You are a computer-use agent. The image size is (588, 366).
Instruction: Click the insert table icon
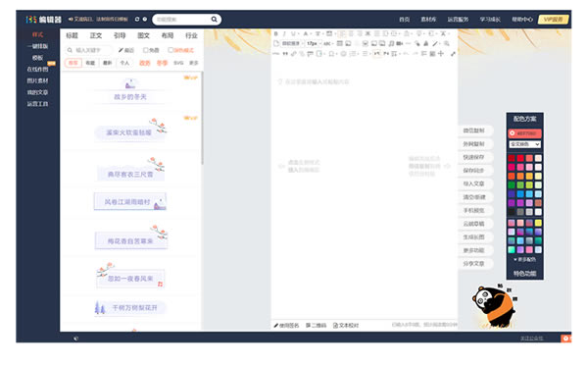point(339,43)
